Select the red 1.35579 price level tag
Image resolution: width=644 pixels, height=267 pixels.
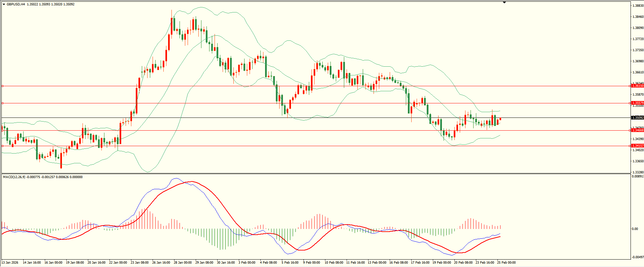(x=637, y=103)
